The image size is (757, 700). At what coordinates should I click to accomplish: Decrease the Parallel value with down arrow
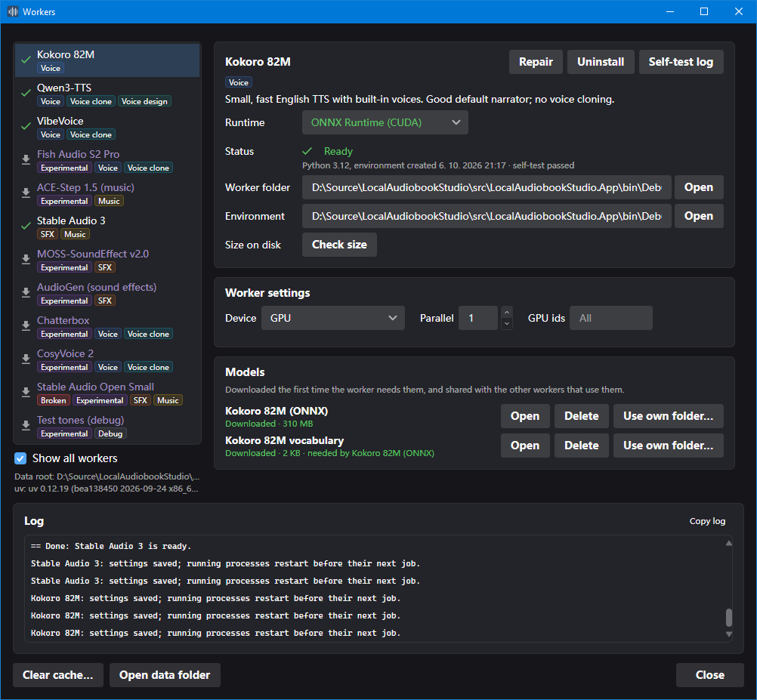506,324
